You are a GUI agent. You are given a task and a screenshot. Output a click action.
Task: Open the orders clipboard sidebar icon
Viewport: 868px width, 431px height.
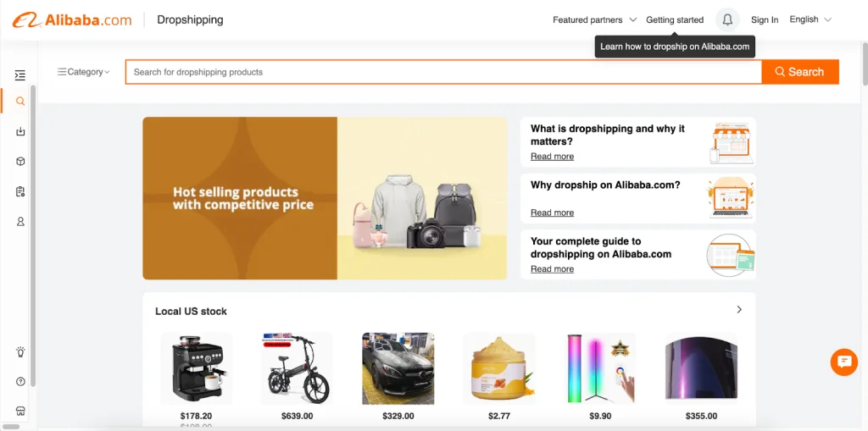point(20,191)
